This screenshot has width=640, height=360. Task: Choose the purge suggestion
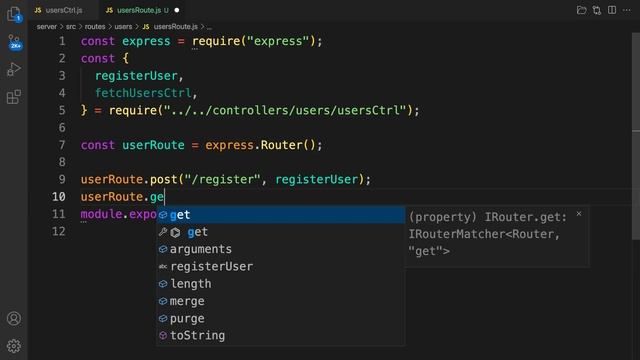[x=281, y=318]
